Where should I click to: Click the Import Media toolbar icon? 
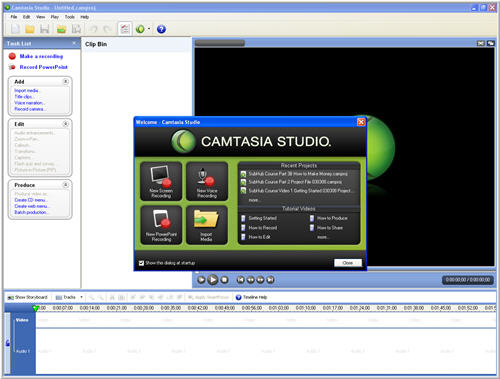click(x=61, y=29)
